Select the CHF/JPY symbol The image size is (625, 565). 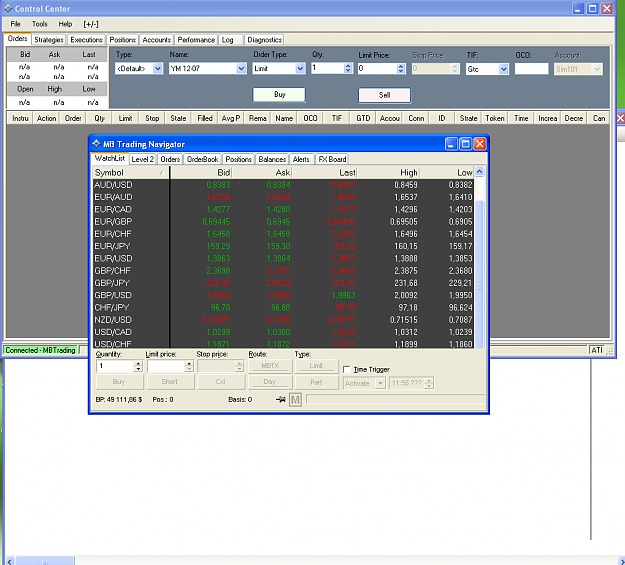click(112, 307)
